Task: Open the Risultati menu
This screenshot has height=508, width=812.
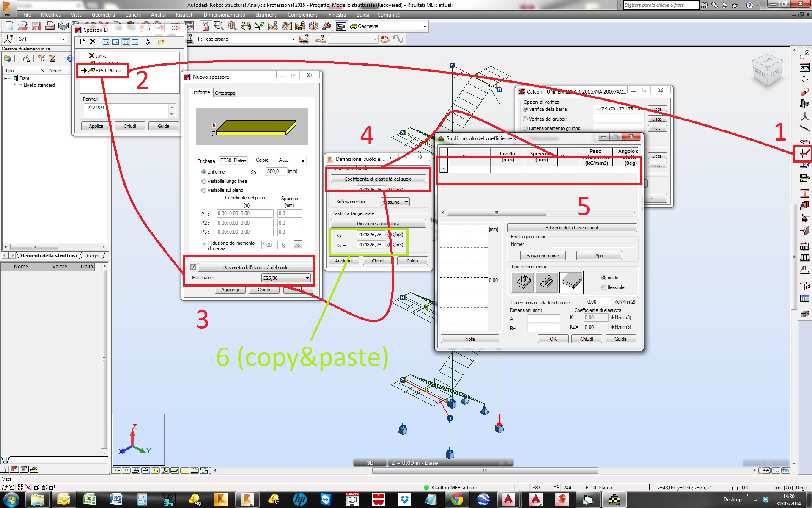Action: click(x=184, y=15)
